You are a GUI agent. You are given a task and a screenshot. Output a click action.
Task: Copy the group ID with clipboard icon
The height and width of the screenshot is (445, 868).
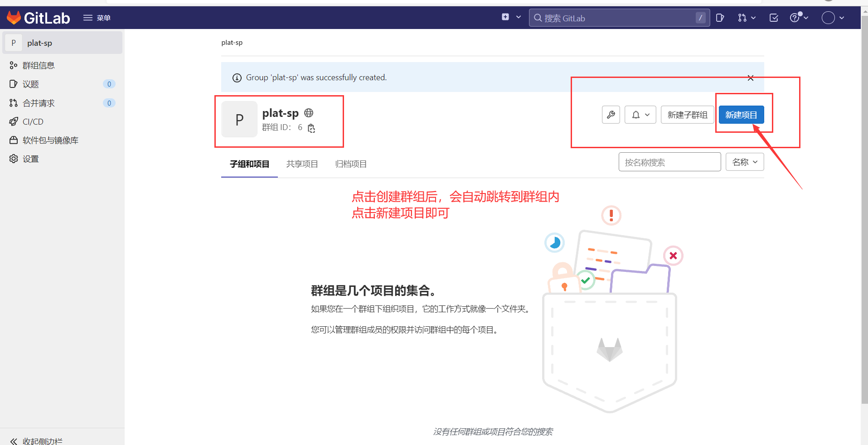(x=311, y=128)
